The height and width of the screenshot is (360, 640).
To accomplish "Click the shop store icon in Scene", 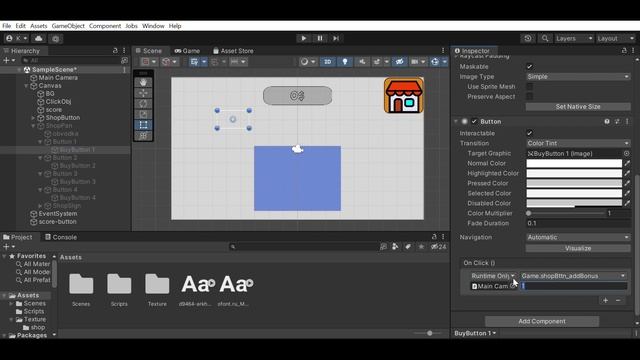I will tap(404, 96).
